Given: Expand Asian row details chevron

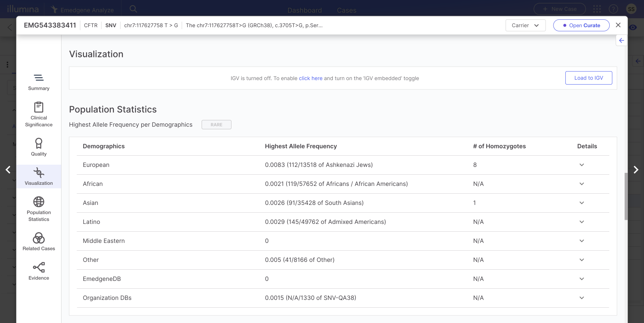Looking at the screenshot, I should pyautogui.click(x=581, y=203).
